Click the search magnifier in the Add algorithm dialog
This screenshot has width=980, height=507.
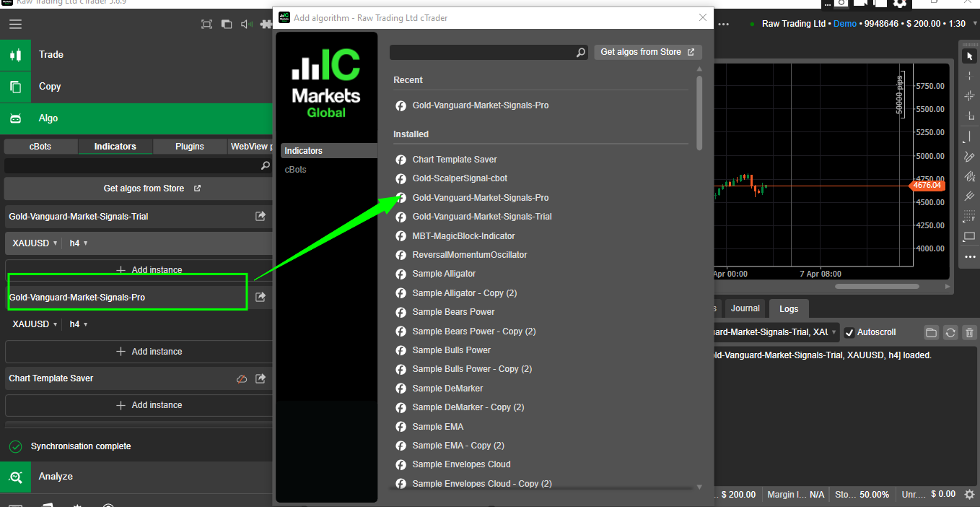pos(581,53)
